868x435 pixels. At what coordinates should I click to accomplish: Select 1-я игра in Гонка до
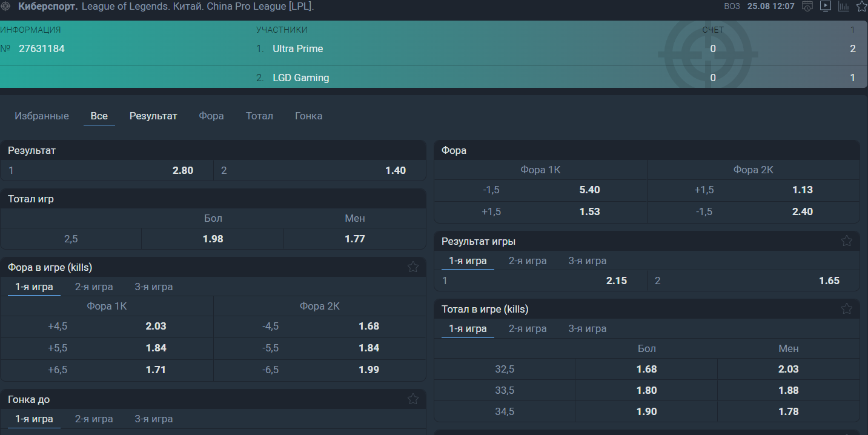[x=34, y=419]
